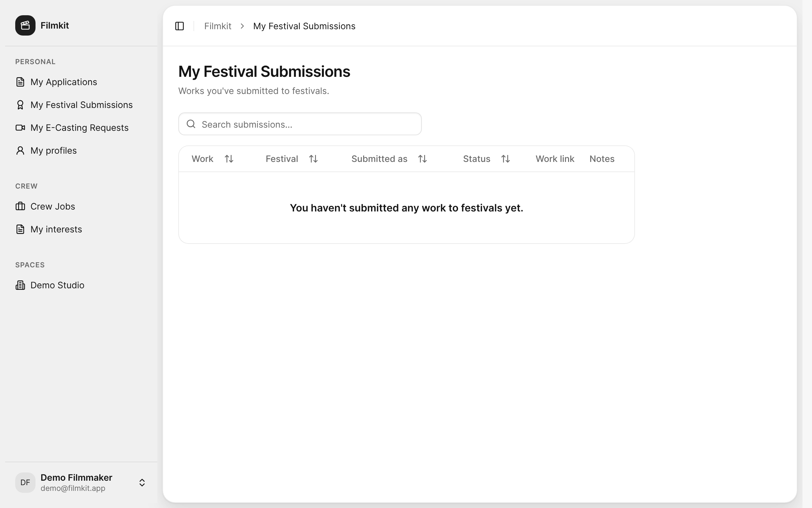Click the "You haven't submitted any work" message
Screen dimensions: 812x508
coord(406,208)
